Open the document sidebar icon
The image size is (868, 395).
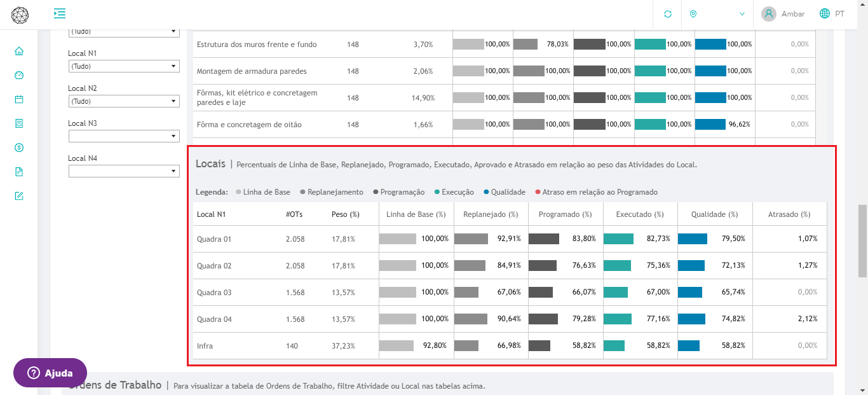coord(19,172)
